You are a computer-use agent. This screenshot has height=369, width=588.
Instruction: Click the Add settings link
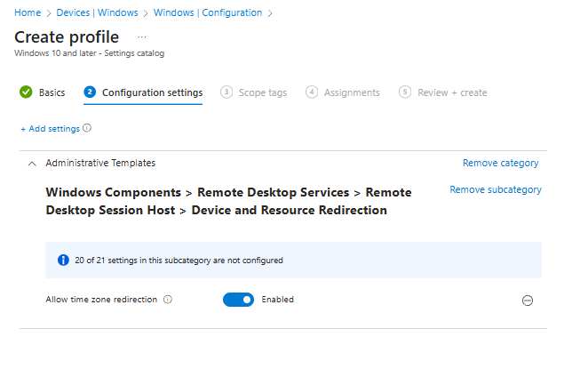pos(50,129)
